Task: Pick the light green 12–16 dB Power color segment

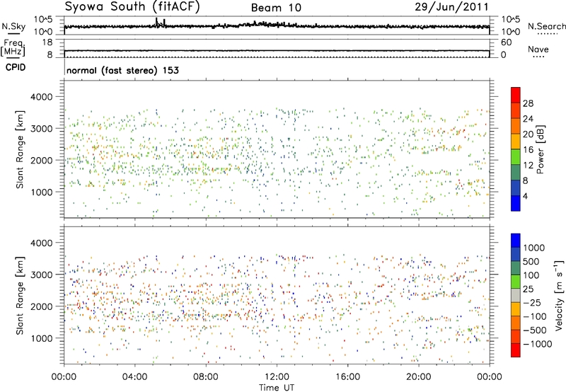Action: (x=516, y=157)
